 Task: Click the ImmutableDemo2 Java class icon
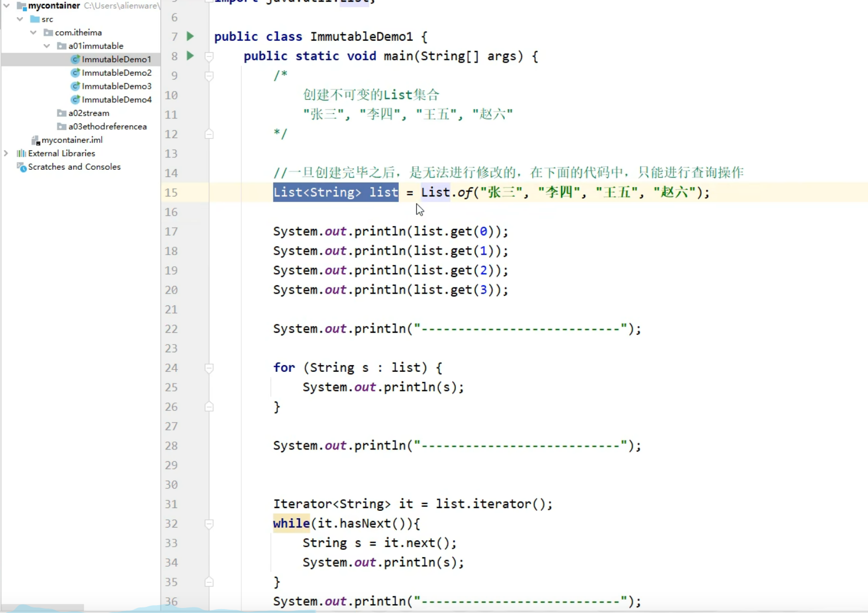coord(76,73)
